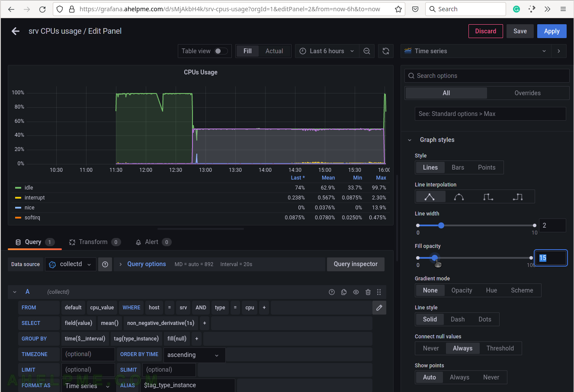Toggle the Table view switch

click(x=221, y=51)
